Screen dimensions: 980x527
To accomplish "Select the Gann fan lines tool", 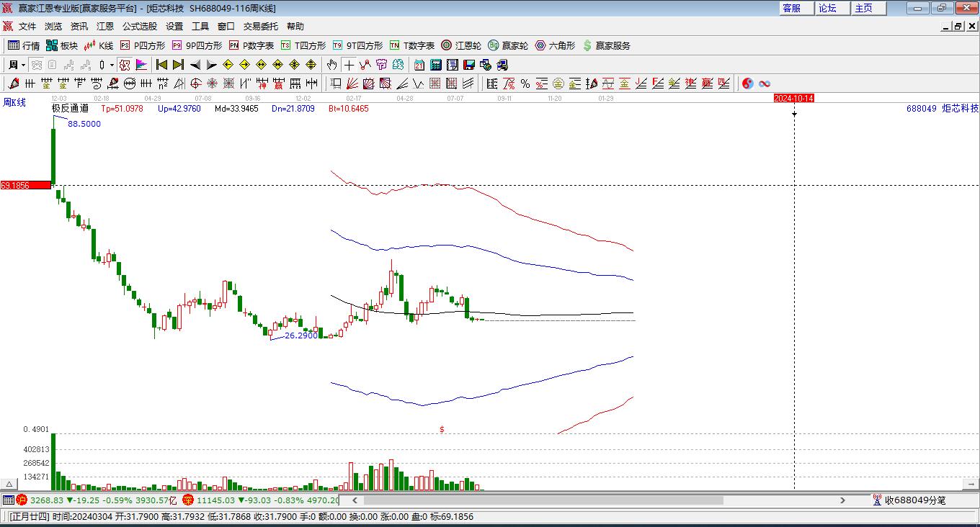I will [x=352, y=84].
